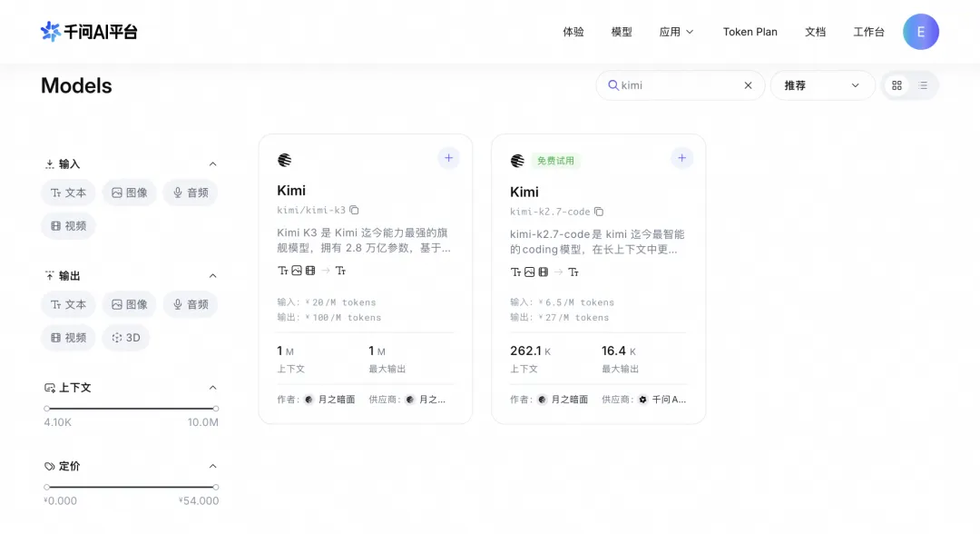The image size is (980, 534).
Task: Click the 定价 tag icon
Action: [49, 467]
